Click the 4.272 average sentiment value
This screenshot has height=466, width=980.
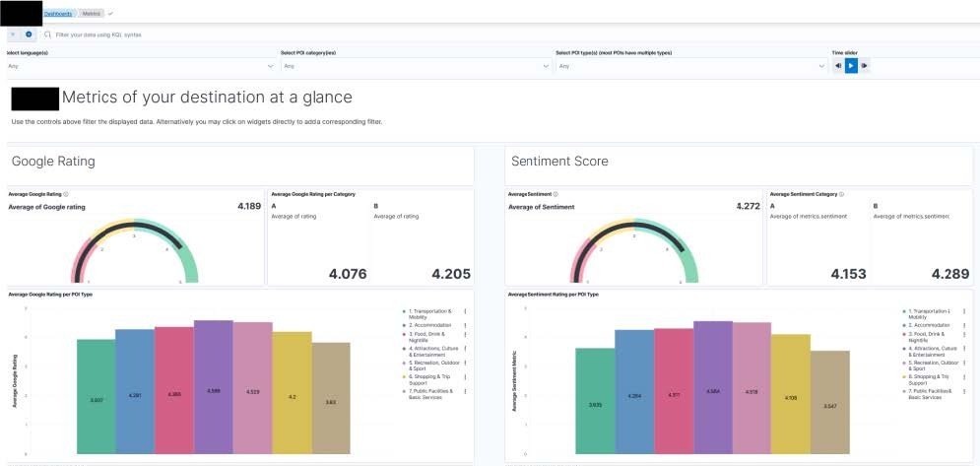coord(749,206)
